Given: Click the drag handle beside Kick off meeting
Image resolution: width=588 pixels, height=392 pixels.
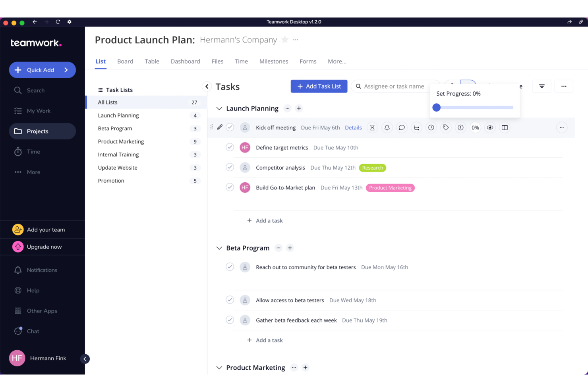Looking at the screenshot, I should click(x=211, y=127).
